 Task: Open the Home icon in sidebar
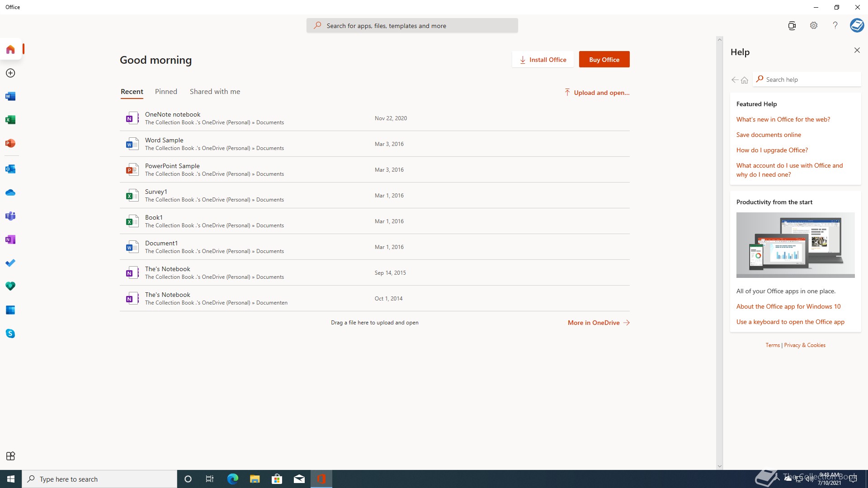pos(10,49)
